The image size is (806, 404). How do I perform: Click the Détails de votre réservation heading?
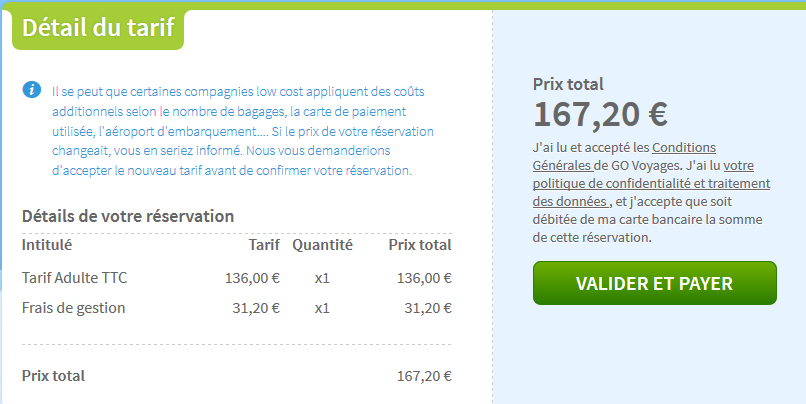[128, 216]
